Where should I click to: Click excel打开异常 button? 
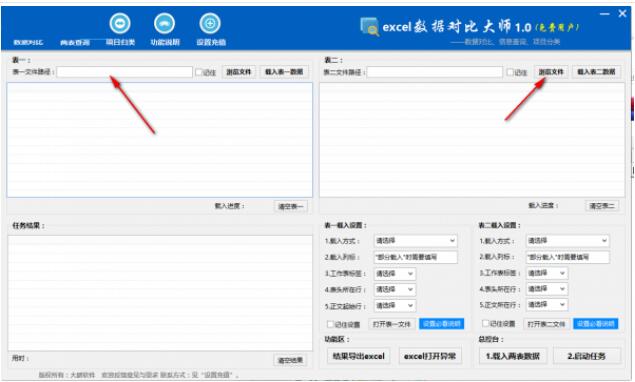(x=430, y=356)
